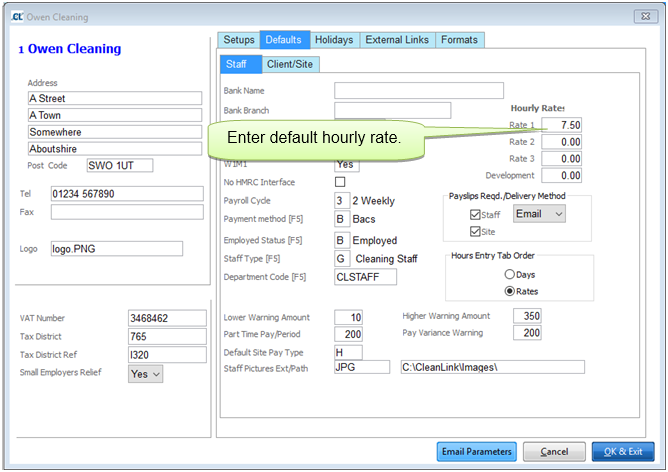This screenshot has width=668, height=472.
Task: Click the 2 Weekly payroll cycle text
Action: (374, 201)
